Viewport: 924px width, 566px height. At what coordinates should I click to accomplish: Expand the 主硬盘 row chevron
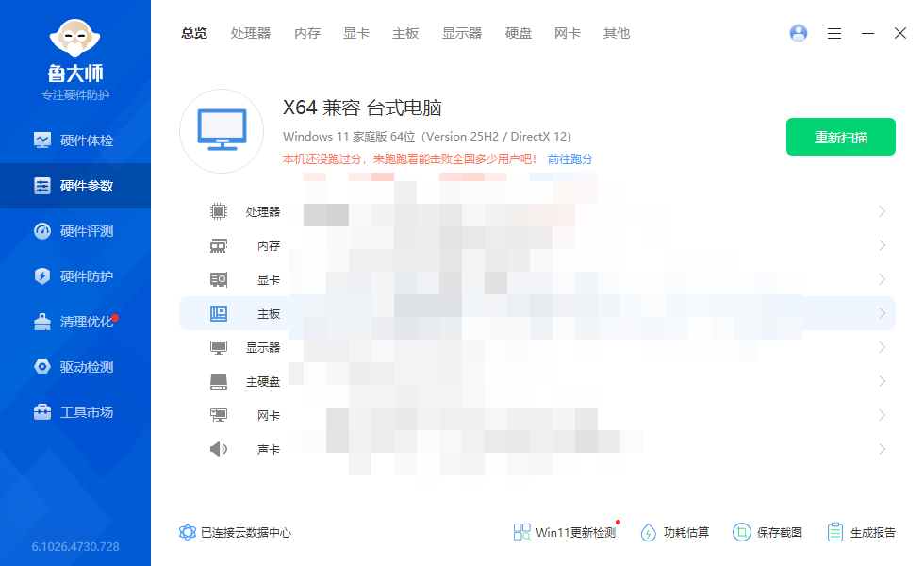(883, 381)
